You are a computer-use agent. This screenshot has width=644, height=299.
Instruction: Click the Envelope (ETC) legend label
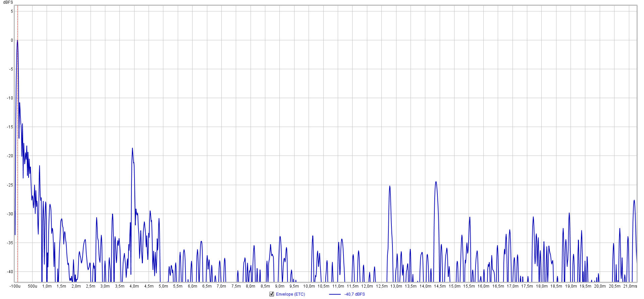click(x=290, y=294)
